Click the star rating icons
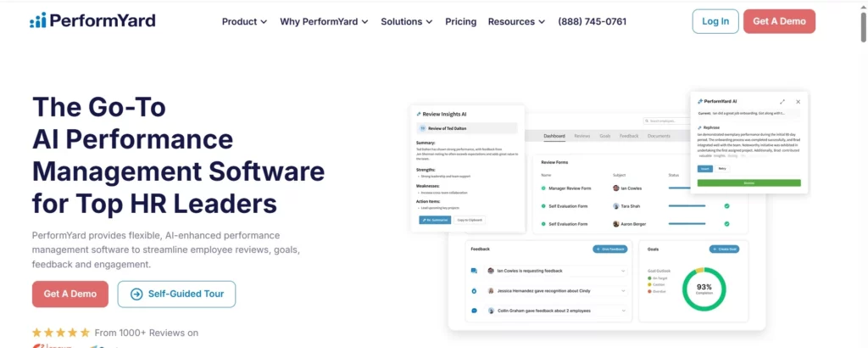Screen dimensions: 868x348 tap(60, 333)
